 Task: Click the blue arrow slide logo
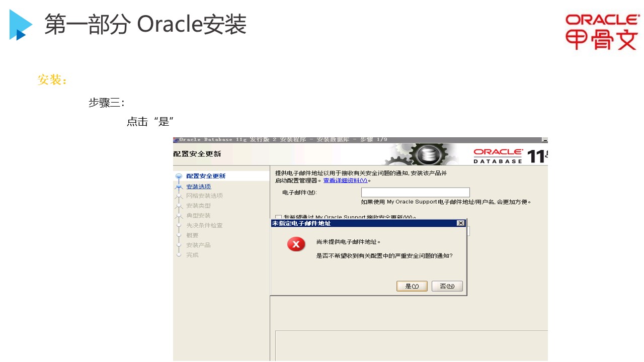point(21,25)
